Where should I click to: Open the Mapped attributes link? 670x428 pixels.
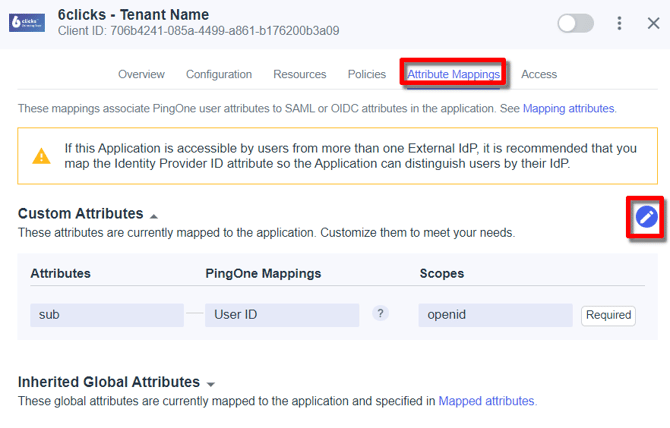click(486, 401)
